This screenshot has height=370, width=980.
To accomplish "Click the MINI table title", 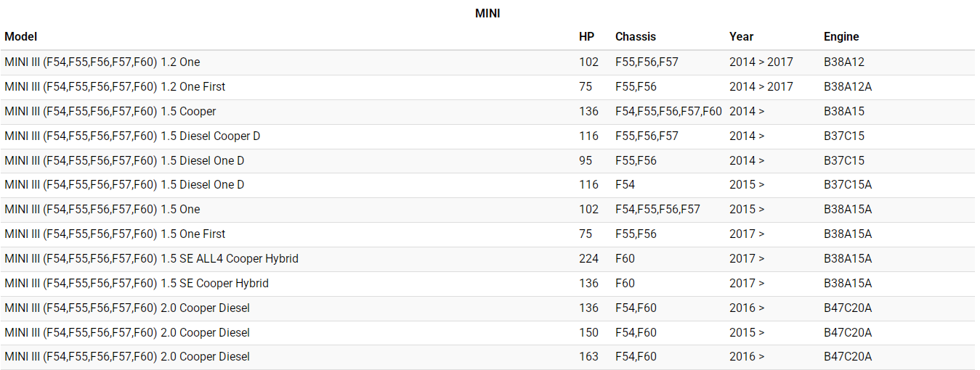I will pyautogui.click(x=487, y=13).
